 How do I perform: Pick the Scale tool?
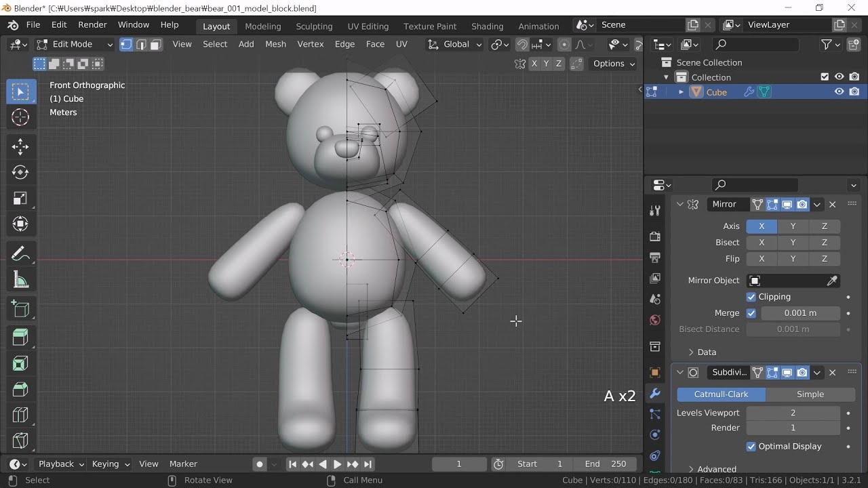20,198
